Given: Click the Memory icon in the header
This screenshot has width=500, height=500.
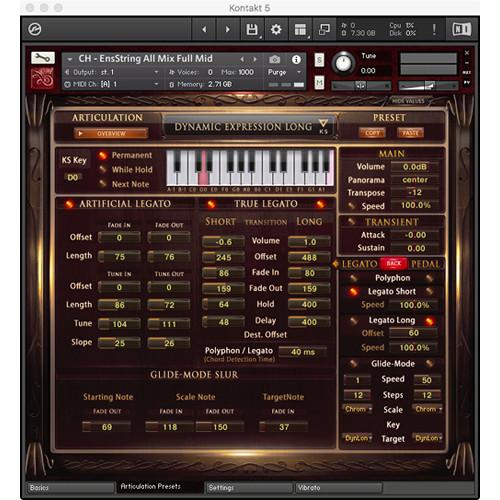Looking at the screenshot, I should [x=171, y=85].
